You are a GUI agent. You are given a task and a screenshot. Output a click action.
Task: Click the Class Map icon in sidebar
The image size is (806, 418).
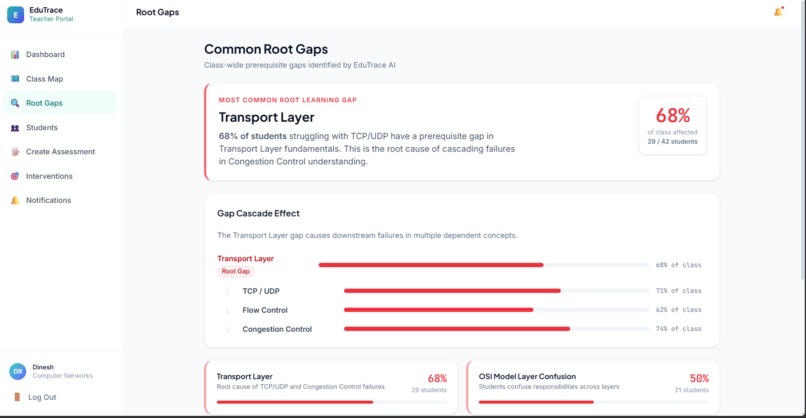click(15, 79)
